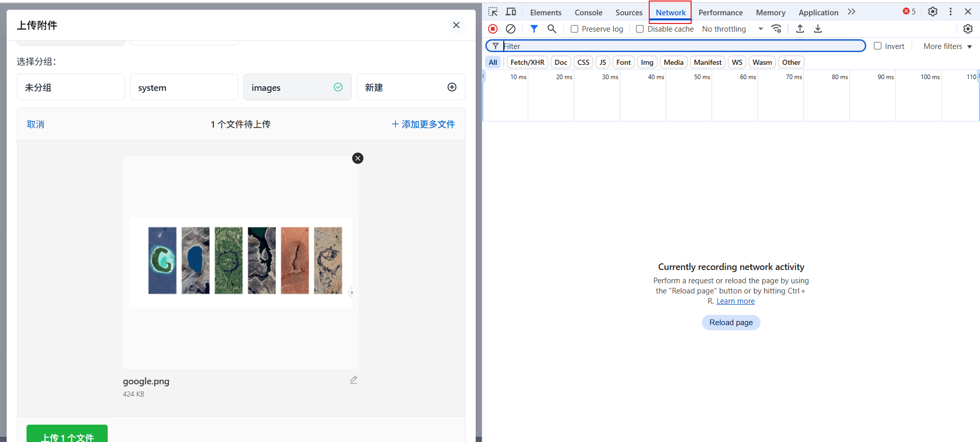Filter requests by Media type
This screenshot has height=442, width=980.
tap(673, 62)
